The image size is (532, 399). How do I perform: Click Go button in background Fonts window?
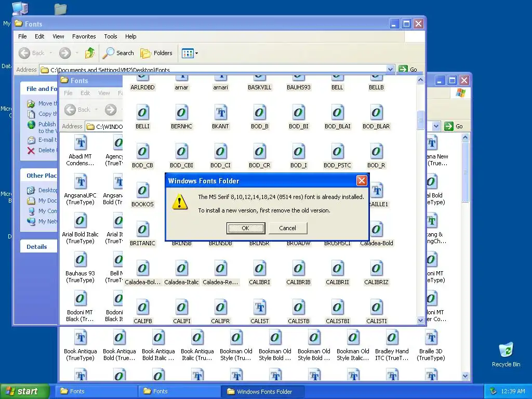[454, 126]
